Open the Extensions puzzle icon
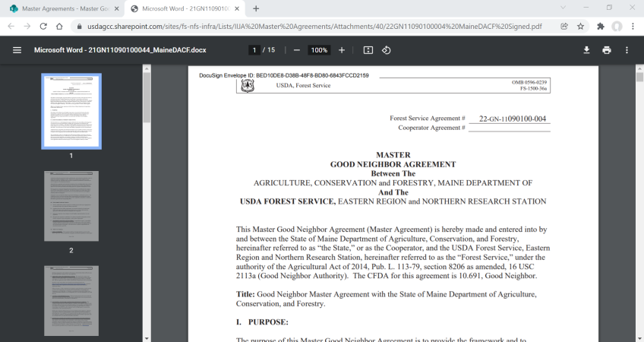Viewport: 644px width, 342px height. pos(601,27)
